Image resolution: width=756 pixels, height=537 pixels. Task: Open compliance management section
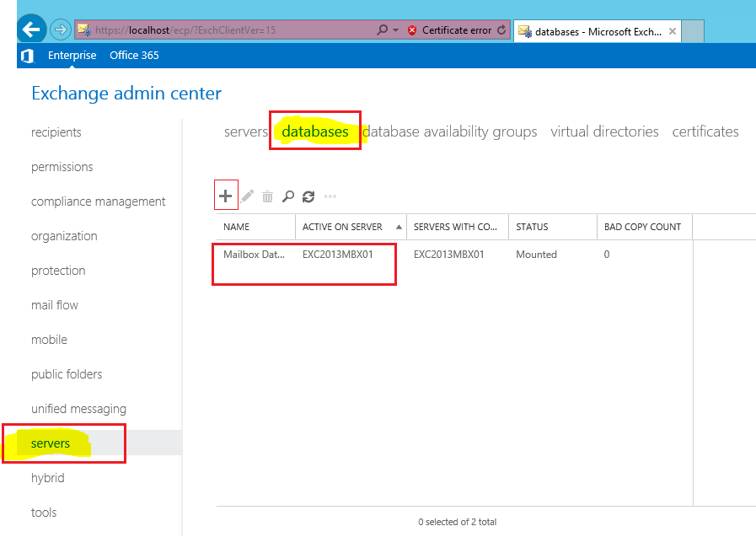98,201
